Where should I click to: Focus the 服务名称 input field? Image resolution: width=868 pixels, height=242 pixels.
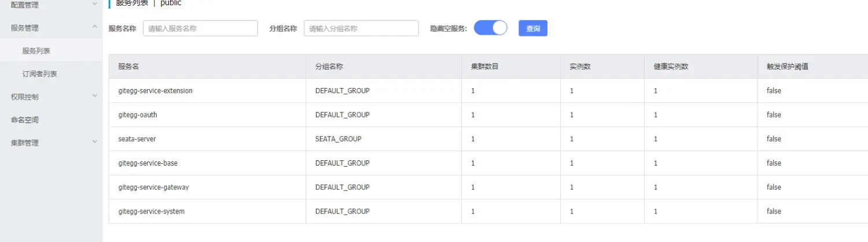click(200, 28)
